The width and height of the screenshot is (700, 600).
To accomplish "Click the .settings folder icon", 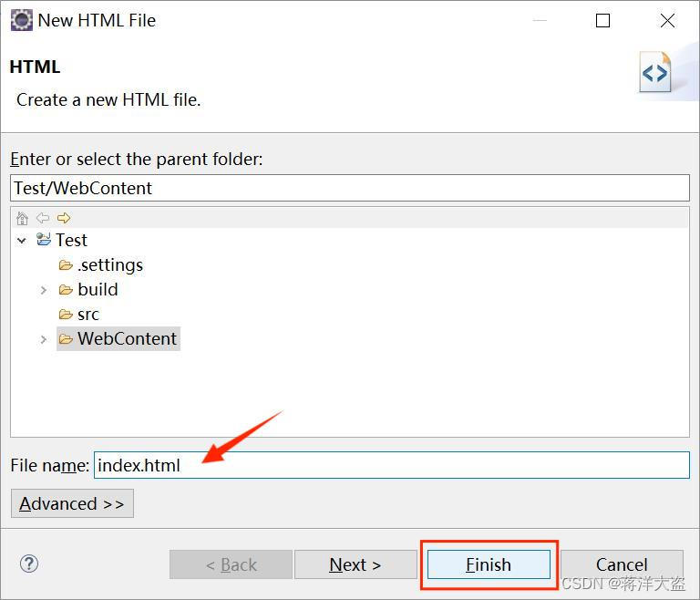I will (x=66, y=265).
